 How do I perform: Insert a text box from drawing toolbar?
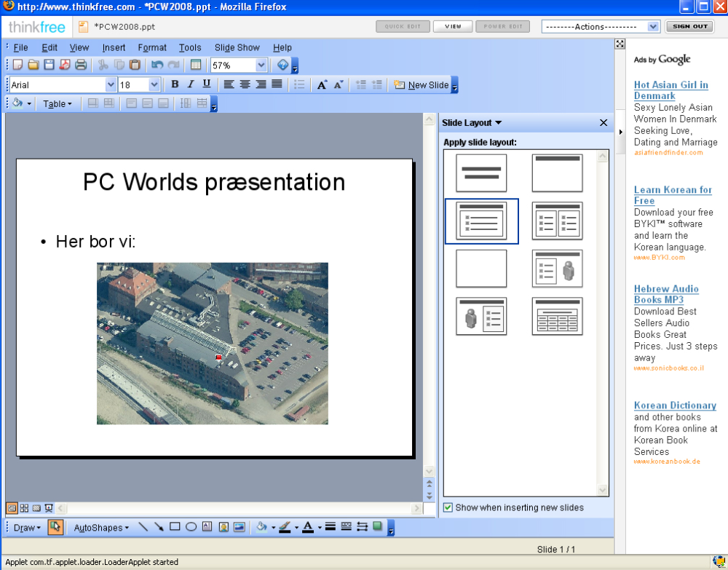(207, 527)
